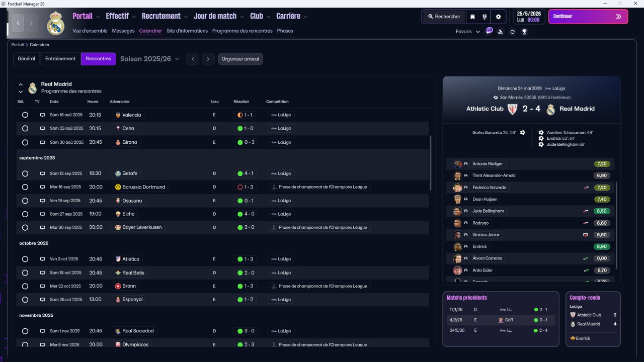Click the fixtures list vertical scrollbar
This screenshot has height=362, width=644.
click(x=431, y=163)
